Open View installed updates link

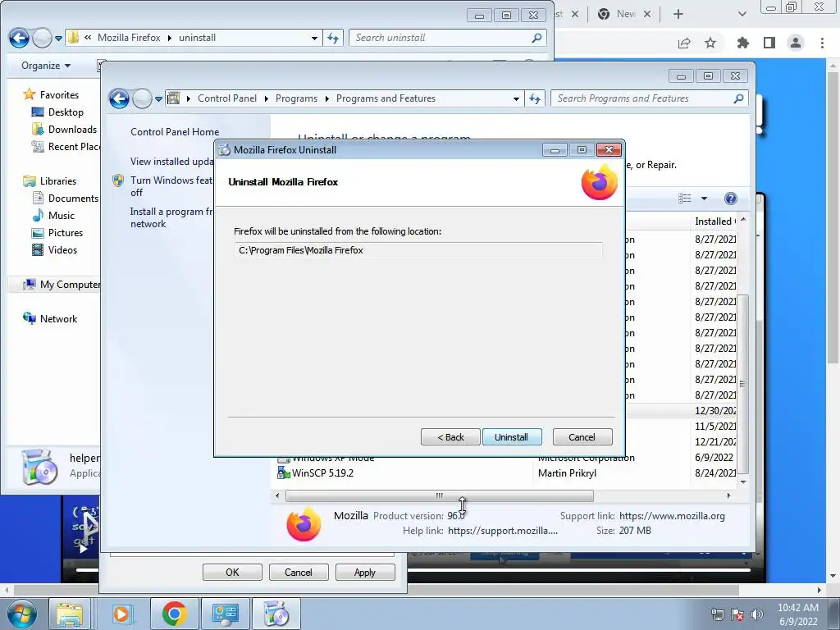click(172, 162)
